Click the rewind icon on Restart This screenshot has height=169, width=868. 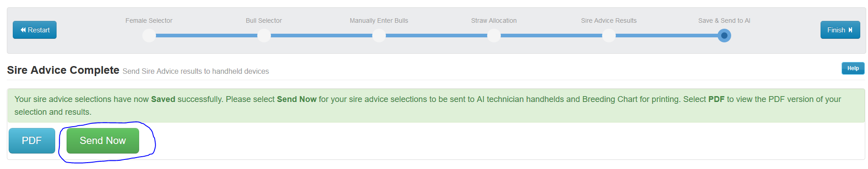[23, 30]
